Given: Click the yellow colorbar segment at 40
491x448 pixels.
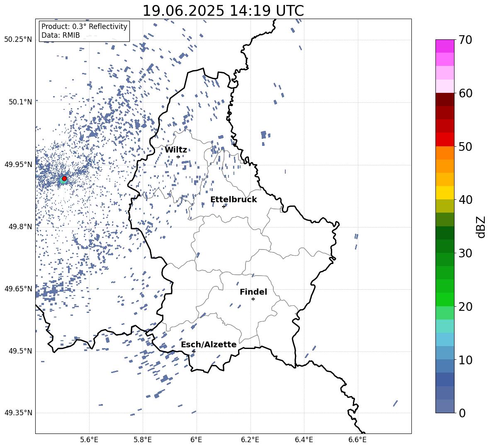Looking at the screenshot, I should [x=445, y=193].
